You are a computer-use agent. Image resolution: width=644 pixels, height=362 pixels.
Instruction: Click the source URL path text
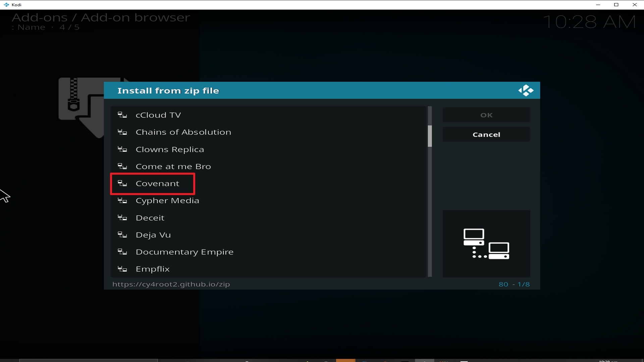171,284
